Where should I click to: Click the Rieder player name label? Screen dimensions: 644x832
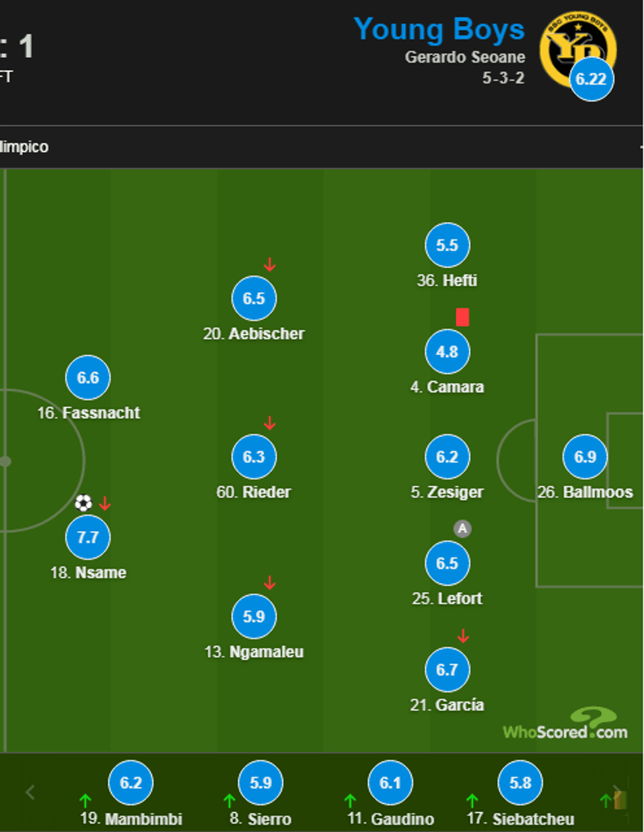pyautogui.click(x=254, y=492)
